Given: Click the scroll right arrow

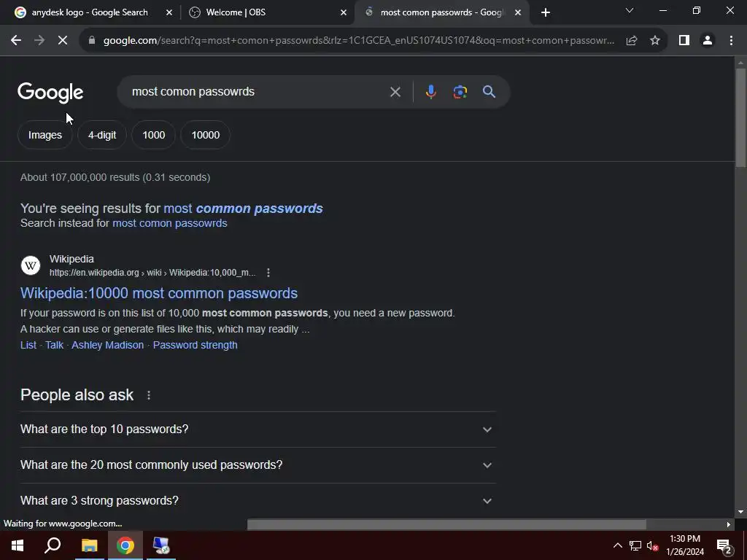Looking at the screenshot, I should point(729,524).
